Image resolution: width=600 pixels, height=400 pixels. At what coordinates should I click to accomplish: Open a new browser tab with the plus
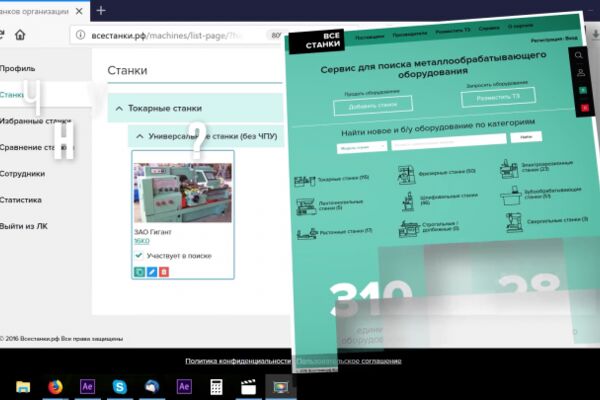pyautogui.click(x=101, y=11)
